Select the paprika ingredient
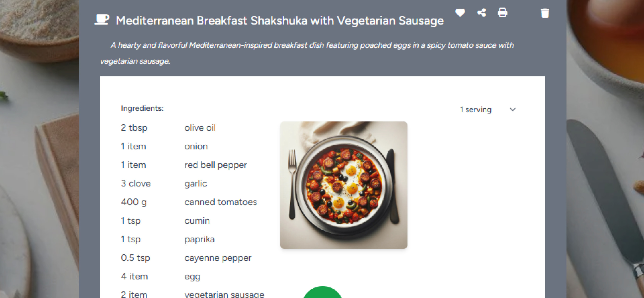Viewport: 644px width, 298px height. pos(199,239)
